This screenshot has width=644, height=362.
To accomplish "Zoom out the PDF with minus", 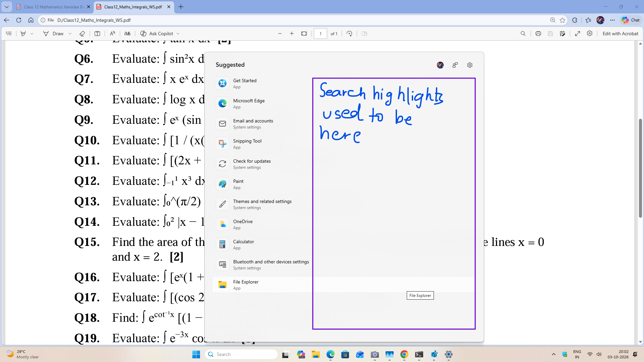I will [280, 34].
